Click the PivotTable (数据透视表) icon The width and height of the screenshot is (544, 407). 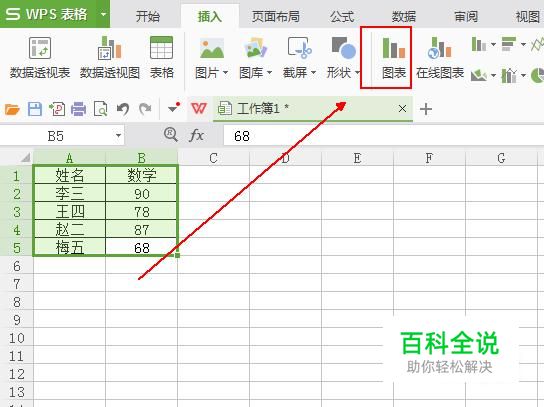40,48
